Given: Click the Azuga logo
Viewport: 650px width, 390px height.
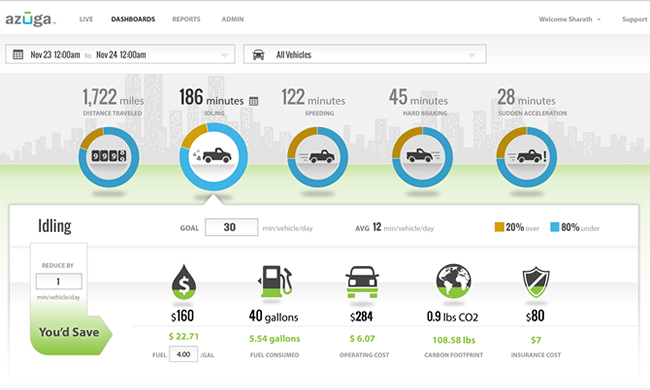Looking at the screenshot, I should [30, 19].
